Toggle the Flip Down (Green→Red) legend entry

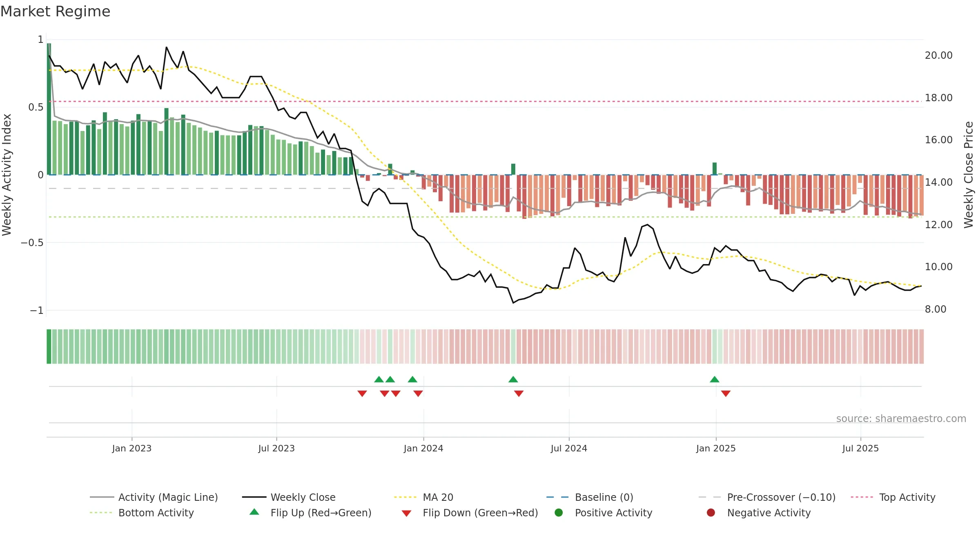470,513
